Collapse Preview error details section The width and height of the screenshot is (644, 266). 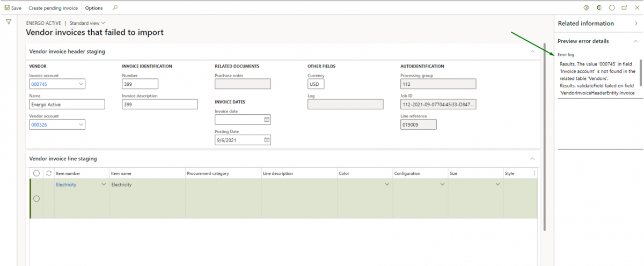[x=636, y=41]
